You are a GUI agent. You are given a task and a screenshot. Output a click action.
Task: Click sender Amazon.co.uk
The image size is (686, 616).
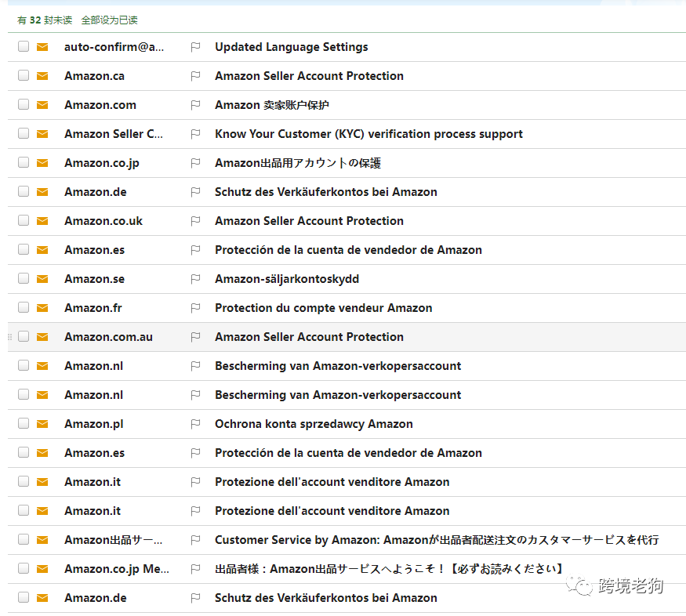(x=103, y=221)
